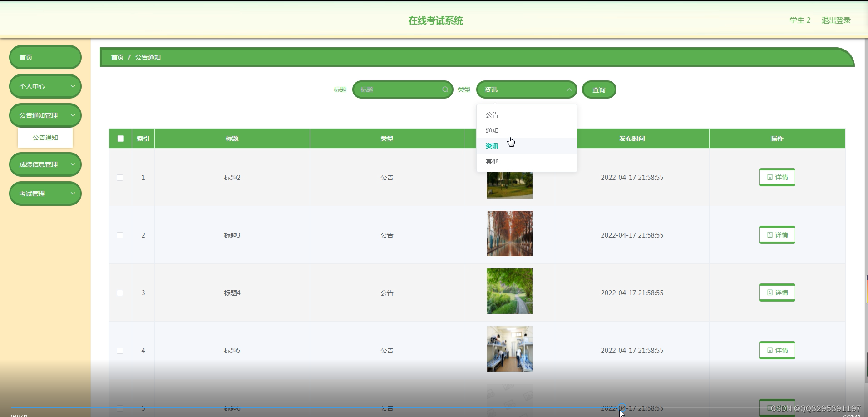Collapse the type dropdown via its arrow
Screen dimensions: 868x417
[x=569, y=90]
